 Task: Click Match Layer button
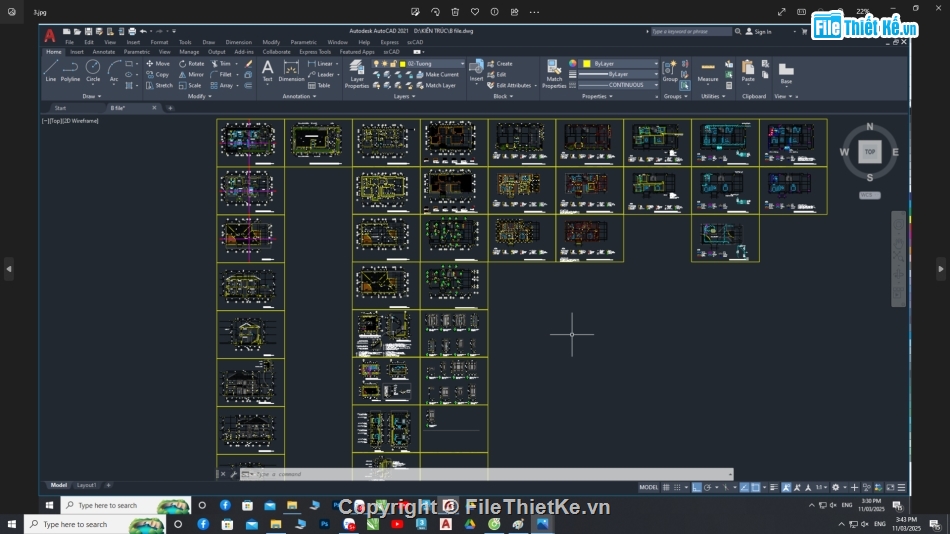pos(436,85)
